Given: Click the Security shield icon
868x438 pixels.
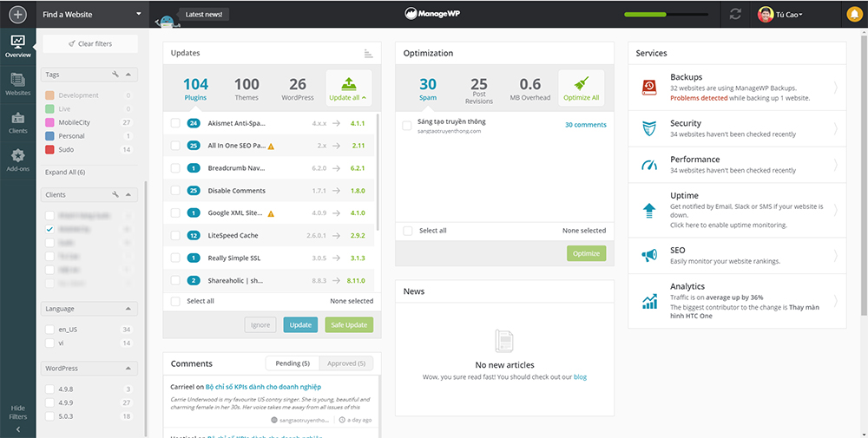Looking at the screenshot, I should 648,128.
